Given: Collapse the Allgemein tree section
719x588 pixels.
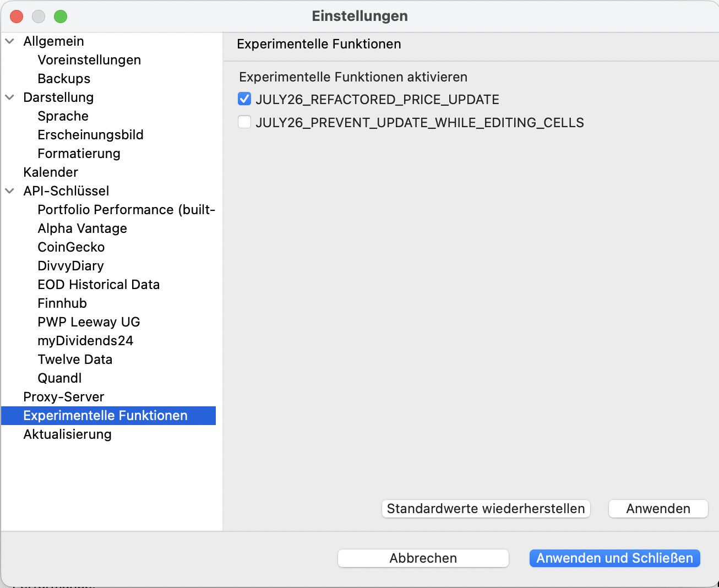Looking at the screenshot, I should point(10,41).
